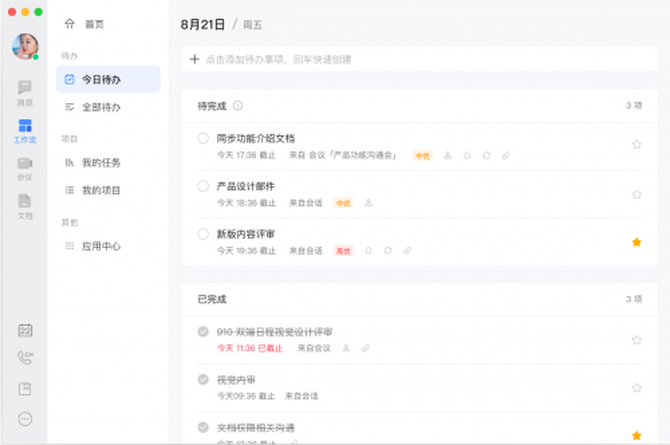
Task: Unstar the 新版内容评审 task
Action: (636, 242)
